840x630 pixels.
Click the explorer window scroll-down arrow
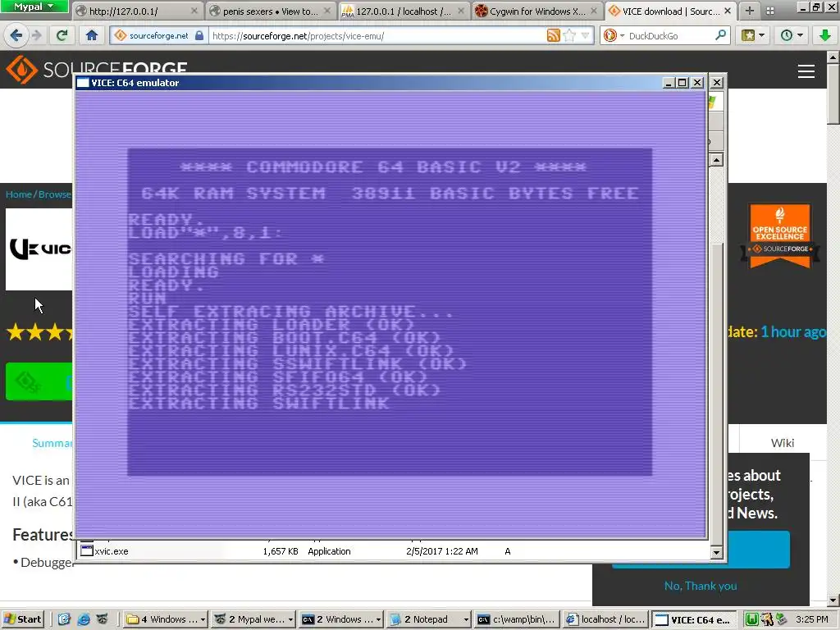click(716, 552)
